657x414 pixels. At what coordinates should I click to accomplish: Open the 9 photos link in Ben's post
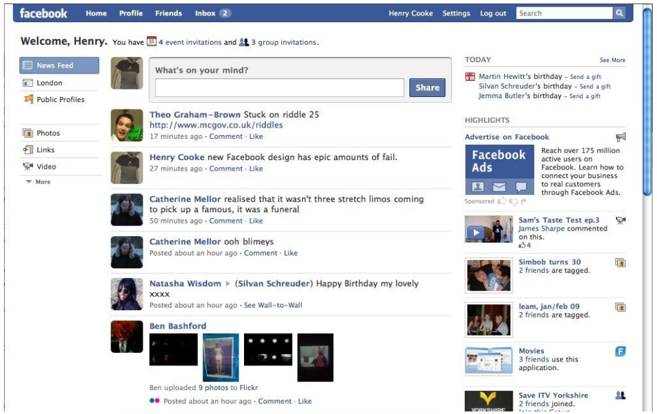[213, 388]
